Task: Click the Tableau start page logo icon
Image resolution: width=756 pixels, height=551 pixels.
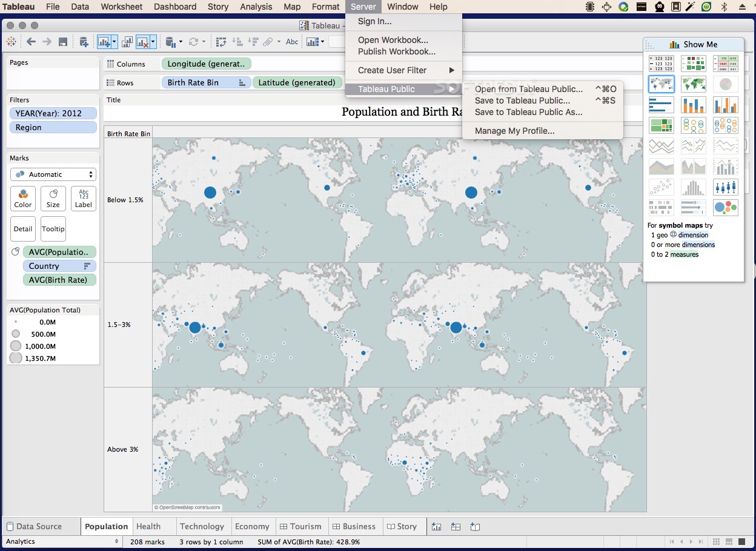Action: coord(11,42)
